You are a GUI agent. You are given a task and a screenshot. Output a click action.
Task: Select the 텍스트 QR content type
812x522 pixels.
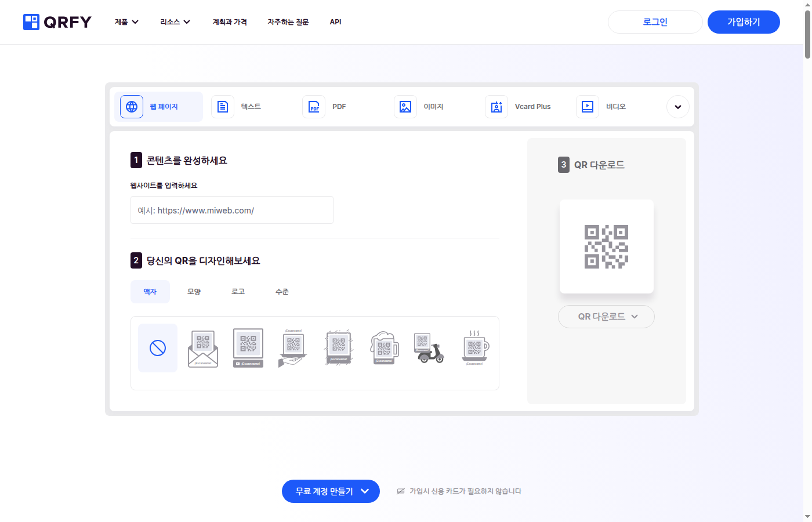pyautogui.click(x=240, y=106)
